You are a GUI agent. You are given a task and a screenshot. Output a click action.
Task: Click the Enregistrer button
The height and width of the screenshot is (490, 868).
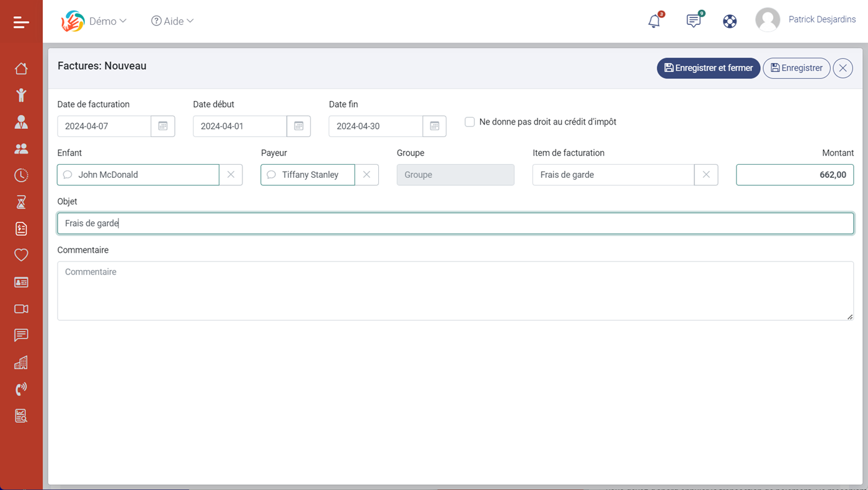point(797,68)
